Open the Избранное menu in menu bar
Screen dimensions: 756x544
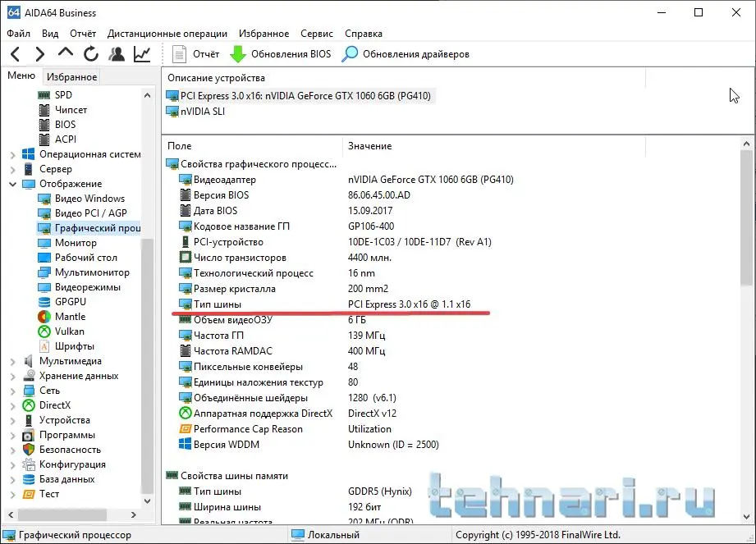coord(264,34)
